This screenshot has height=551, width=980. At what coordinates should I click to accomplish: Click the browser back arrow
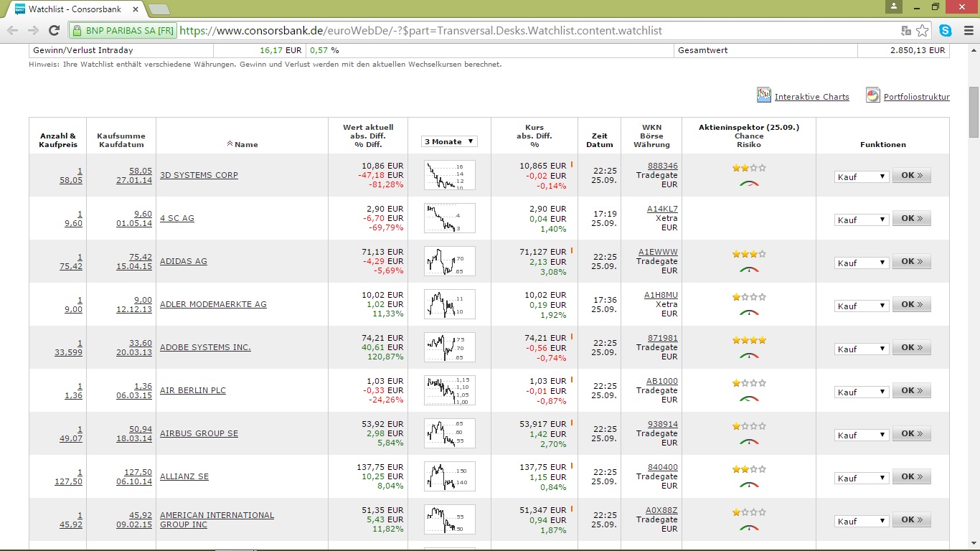(x=12, y=31)
